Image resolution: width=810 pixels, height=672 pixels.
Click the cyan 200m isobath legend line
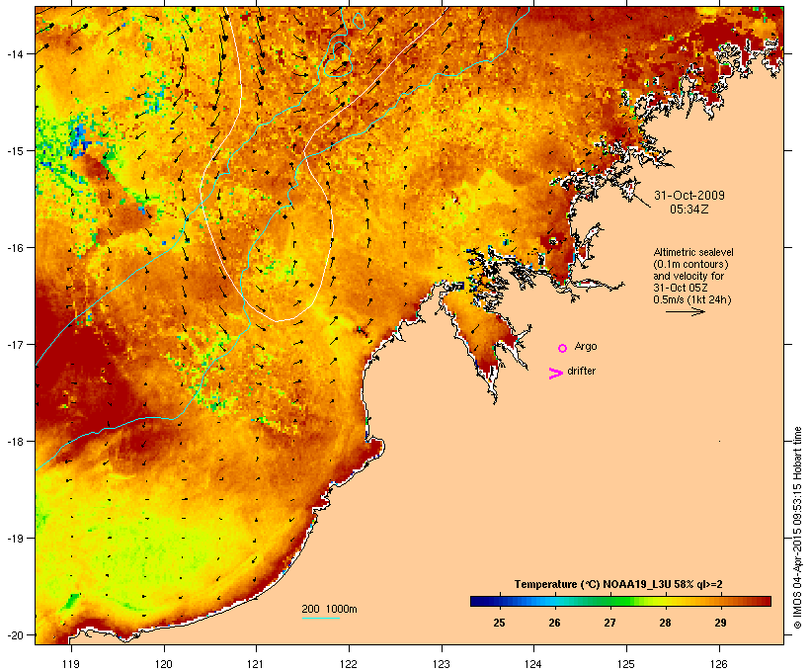(321, 618)
